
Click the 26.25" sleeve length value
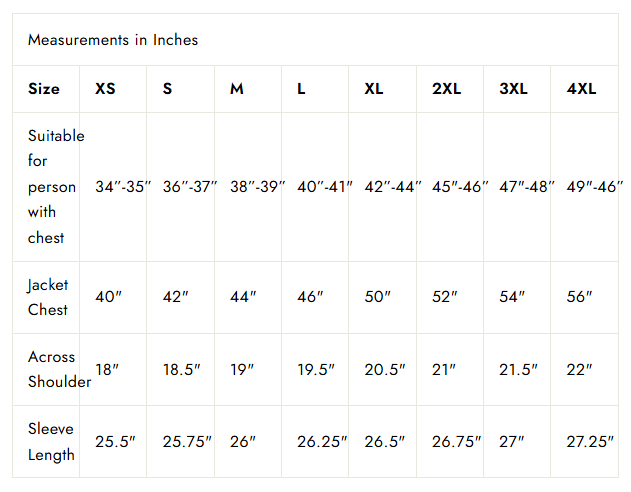point(322,441)
